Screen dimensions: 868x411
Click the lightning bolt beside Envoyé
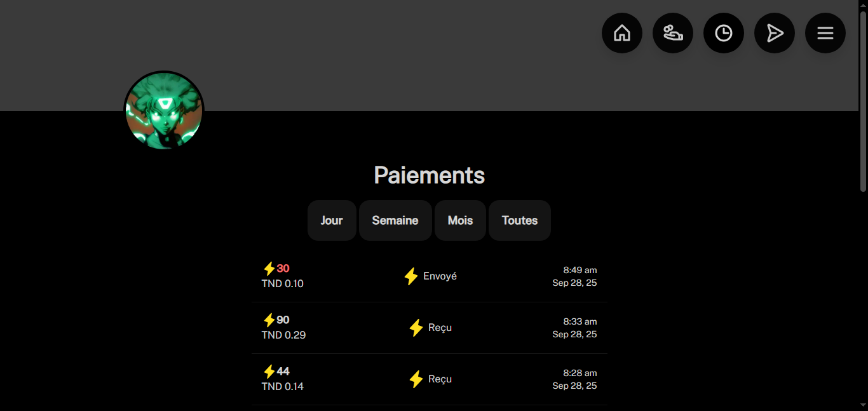(411, 276)
